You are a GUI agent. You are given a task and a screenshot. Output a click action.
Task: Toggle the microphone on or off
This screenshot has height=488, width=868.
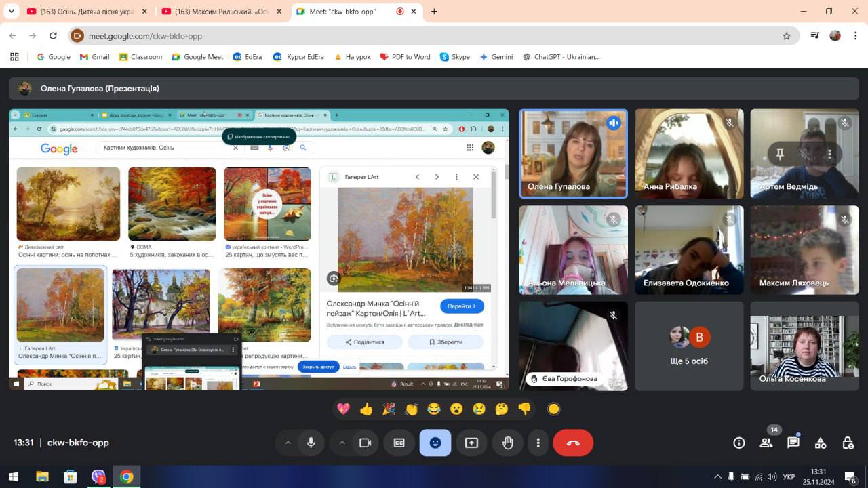[311, 443]
